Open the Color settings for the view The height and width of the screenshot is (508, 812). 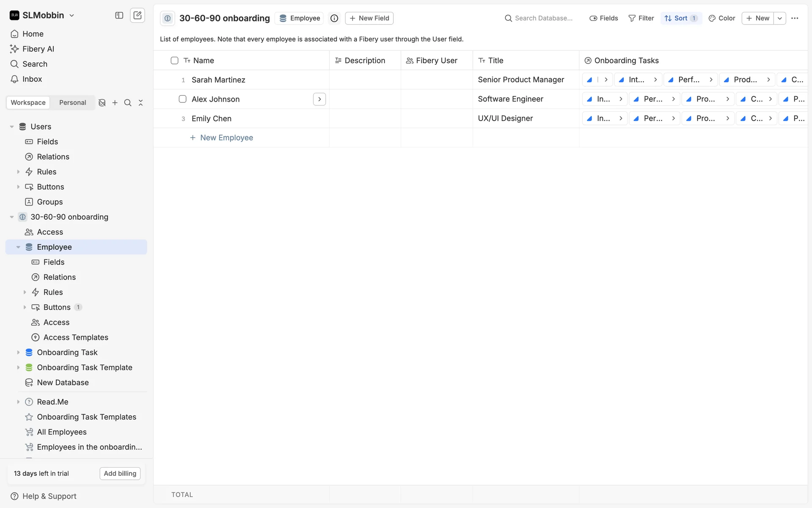point(722,18)
